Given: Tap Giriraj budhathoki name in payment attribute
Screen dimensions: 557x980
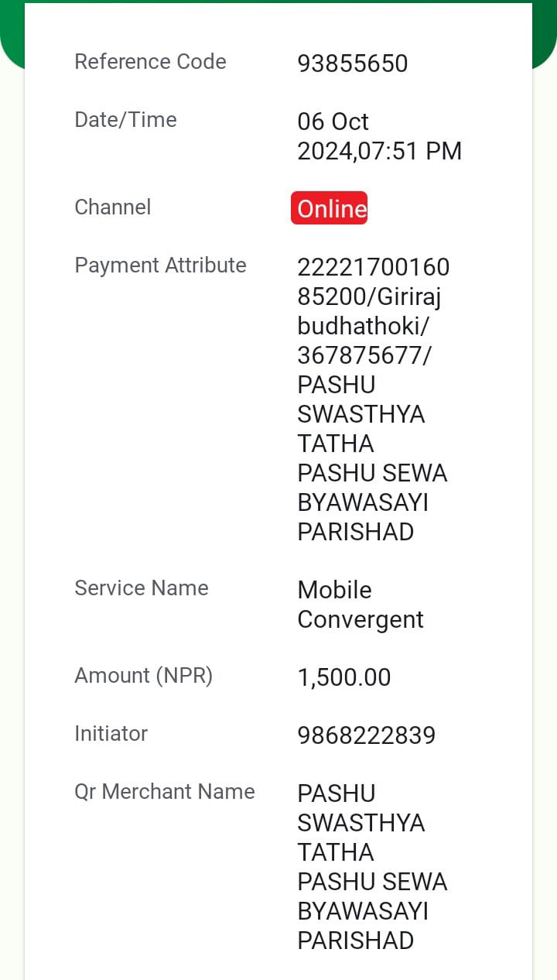Looking at the screenshot, I should coord(369,311).
